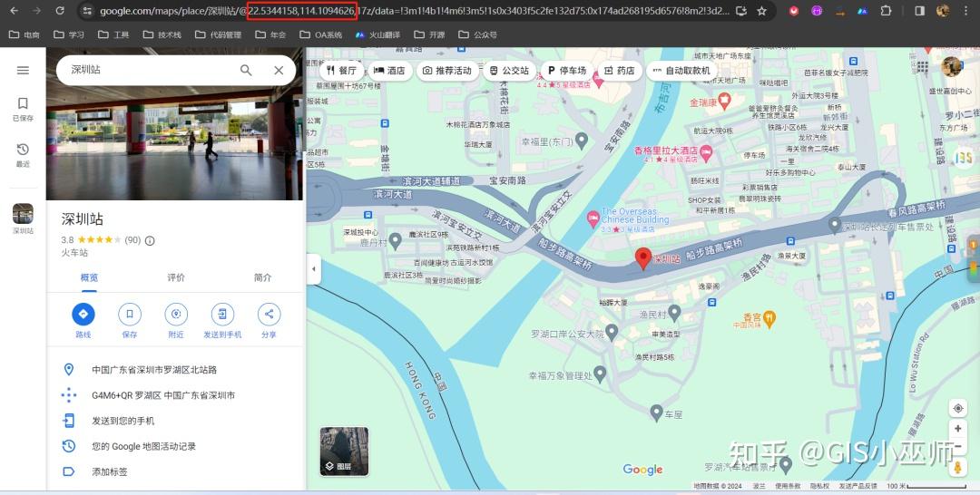
Task: Click the 幸福万象管理处 marker
Action: [600, 374]
